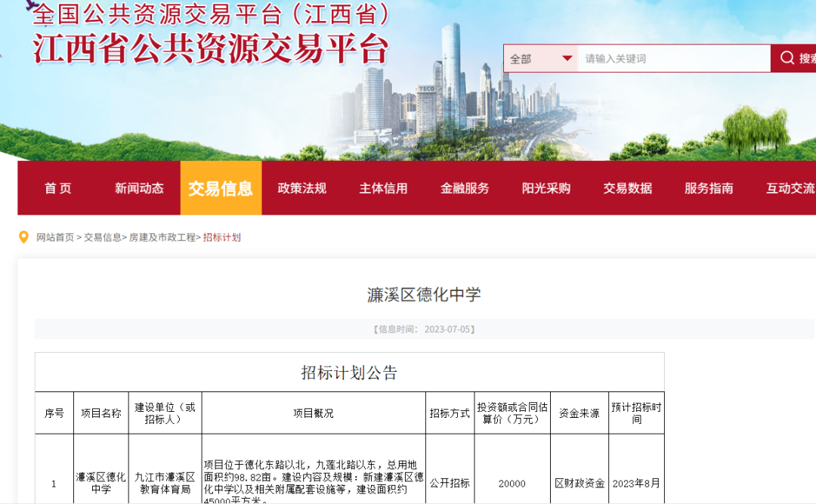Go to 政策法规 in the navigation
816x504 pixels.
pyautogui.click(x=301, y=188)
